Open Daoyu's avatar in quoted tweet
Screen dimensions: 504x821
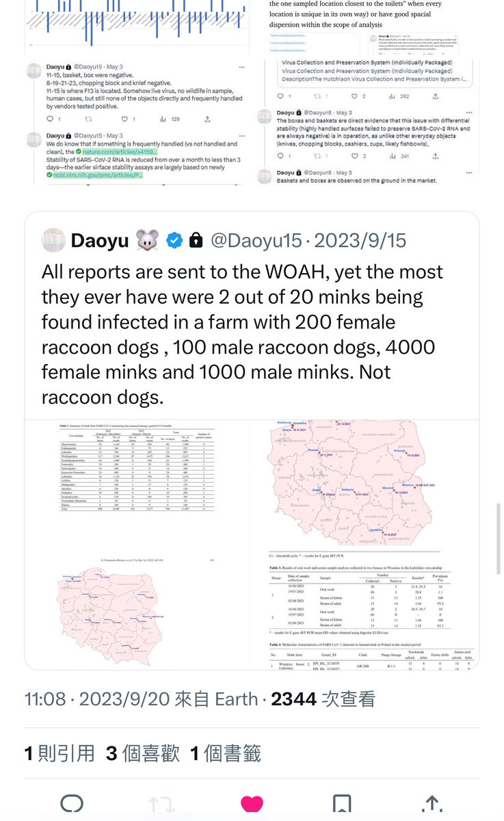[53, 240]
